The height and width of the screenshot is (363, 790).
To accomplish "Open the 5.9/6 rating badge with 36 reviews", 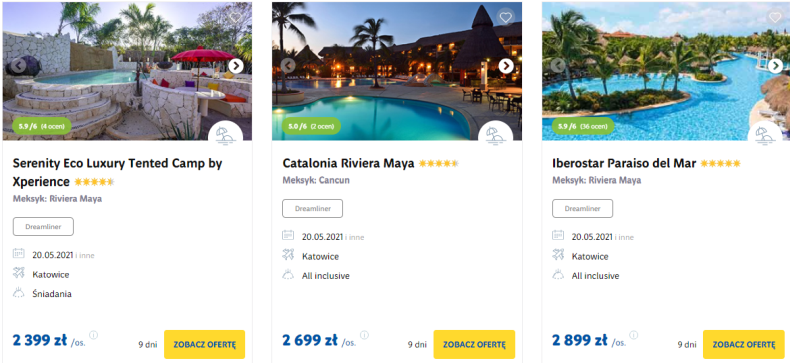I will point(583,126).
